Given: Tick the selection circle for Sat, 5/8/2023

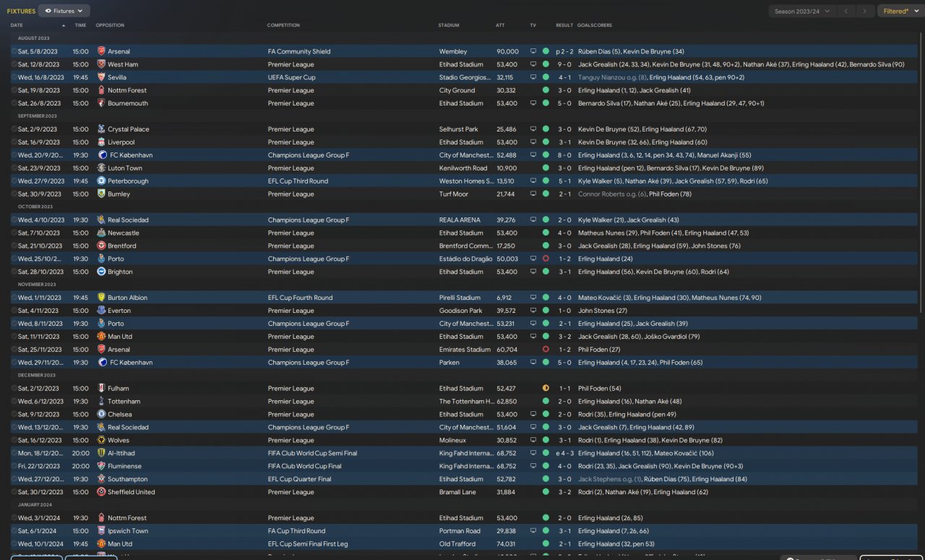Looking at the screenshot, I should point(13,51).
